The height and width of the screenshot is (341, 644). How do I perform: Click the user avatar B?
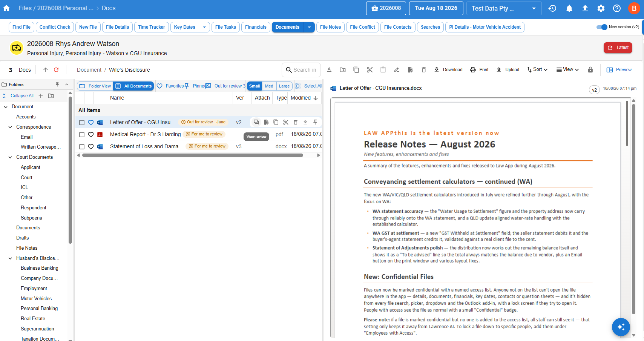pos(634,8)
